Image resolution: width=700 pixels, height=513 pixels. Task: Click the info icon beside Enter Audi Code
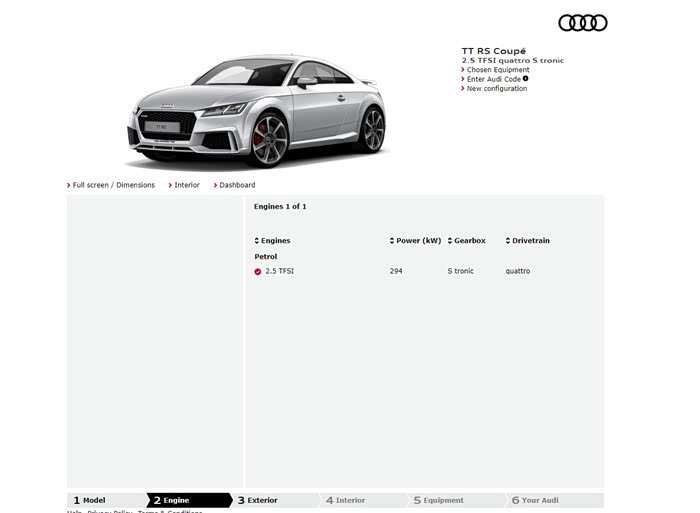click(x=526, y=79)
